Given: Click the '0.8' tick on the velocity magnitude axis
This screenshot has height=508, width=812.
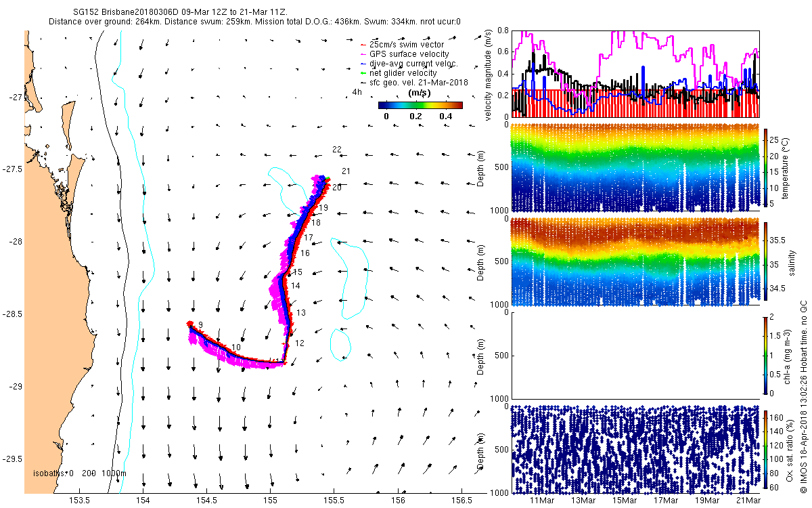Looking at the screenshot, I should pyautogui.click(x=503, y=31).
